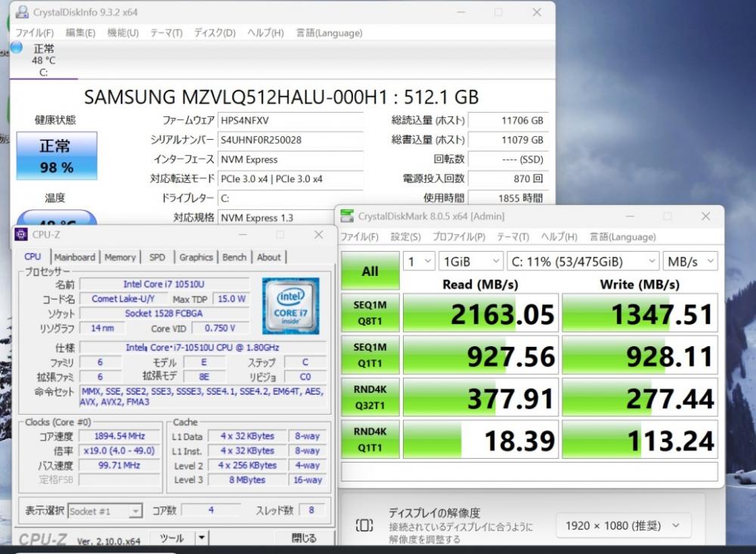Click interface value NVM Express
Image resolution: width=756 pixels, height=554 pixels.
[x=290, y=159]
